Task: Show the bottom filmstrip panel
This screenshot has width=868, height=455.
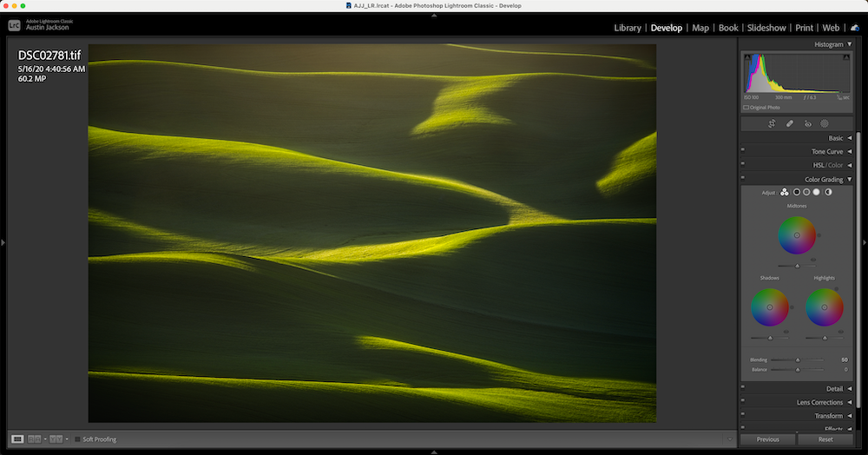Action: point(434,452)
